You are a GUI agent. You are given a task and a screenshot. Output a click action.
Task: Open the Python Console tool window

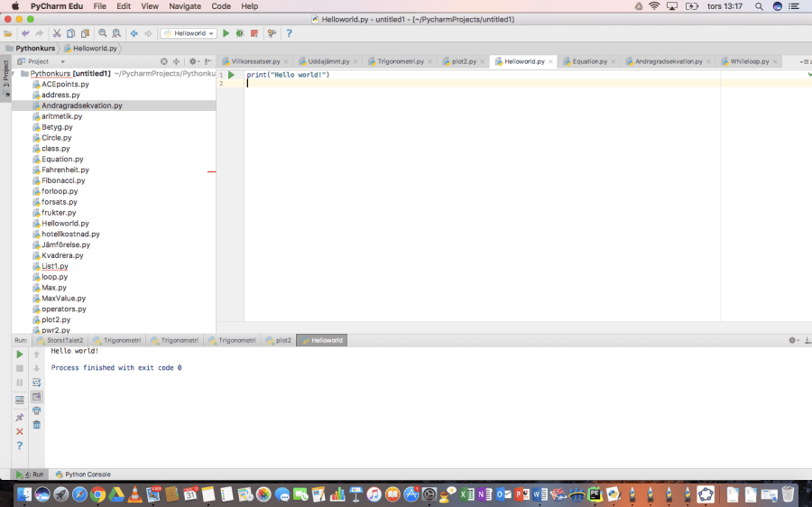pos(82,474)
